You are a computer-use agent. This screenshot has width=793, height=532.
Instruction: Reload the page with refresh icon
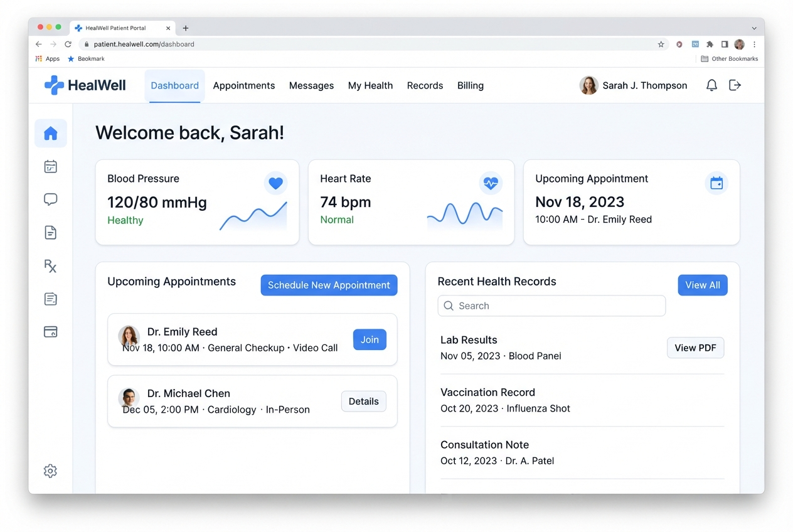pos(68,45)
